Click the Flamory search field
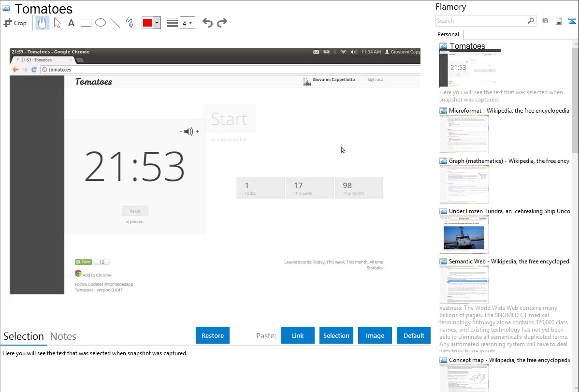 click(x=481, y=21)
